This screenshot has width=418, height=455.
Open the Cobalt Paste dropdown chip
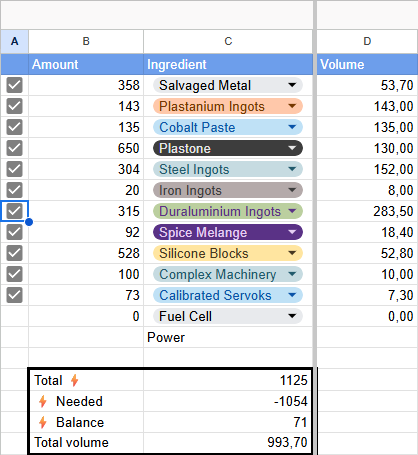point(228,127)
